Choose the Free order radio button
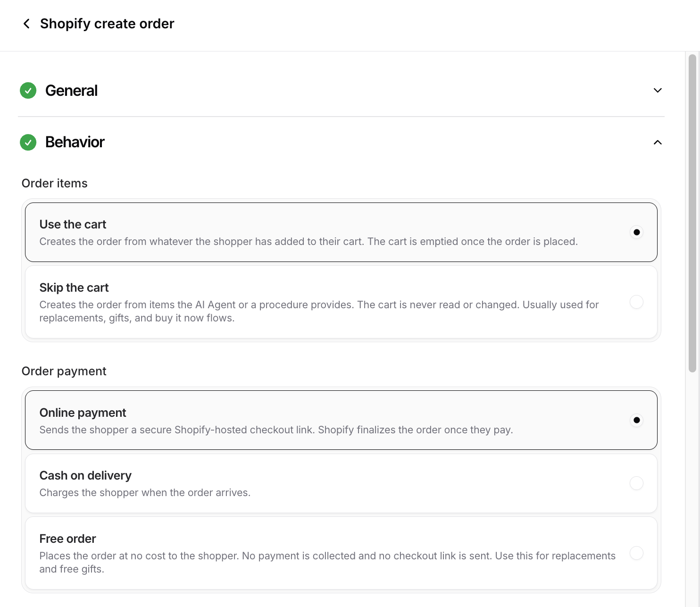This screenshot has height=607, width=700. (x=636, y=553)
